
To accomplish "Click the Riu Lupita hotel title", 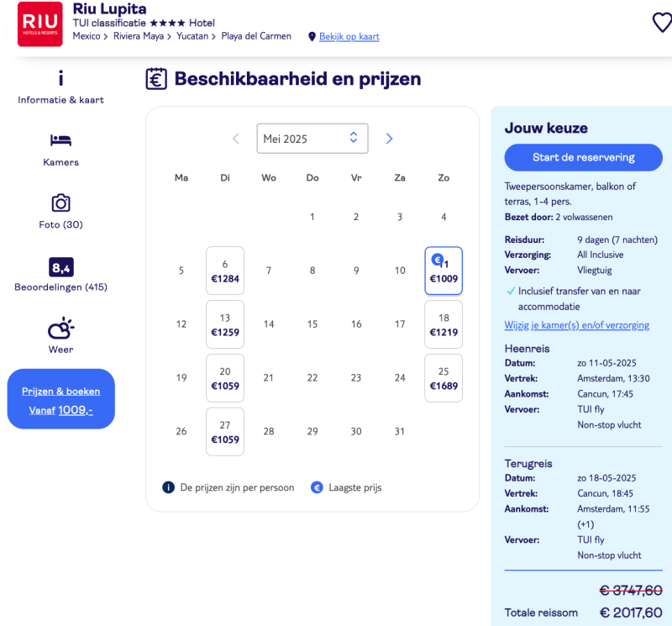I will [110, 8].
